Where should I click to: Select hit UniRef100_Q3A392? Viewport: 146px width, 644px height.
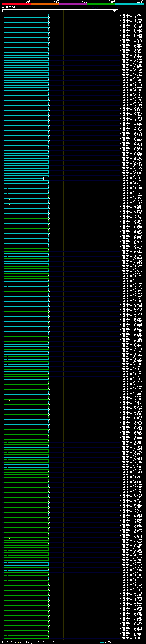131,213
